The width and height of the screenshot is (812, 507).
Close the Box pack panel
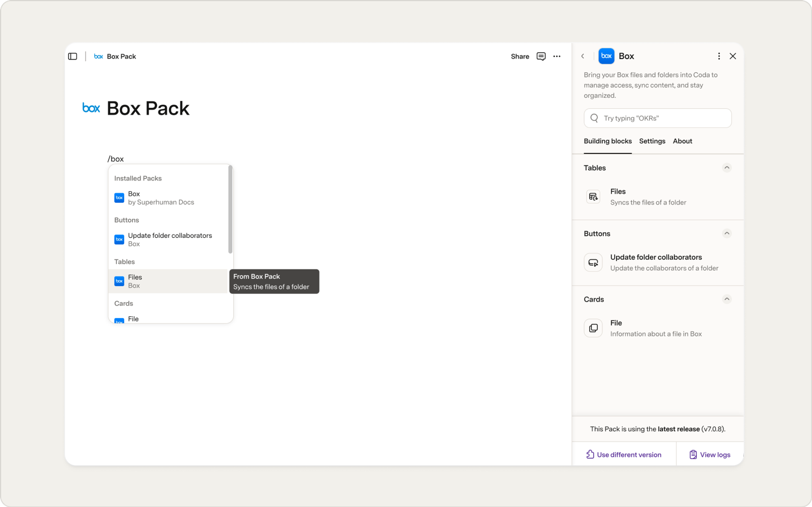732,56
